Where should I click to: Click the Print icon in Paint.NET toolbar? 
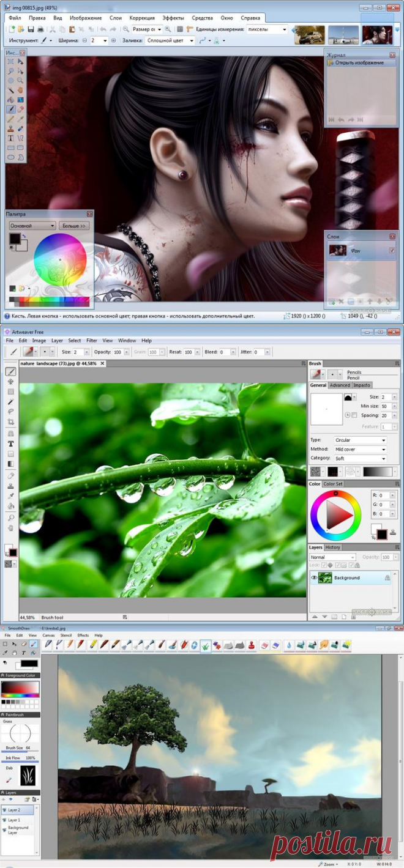click(40, 29)
